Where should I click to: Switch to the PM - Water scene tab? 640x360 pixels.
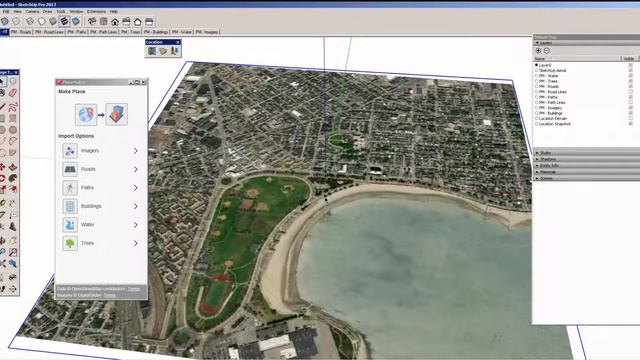click(182, 32)
